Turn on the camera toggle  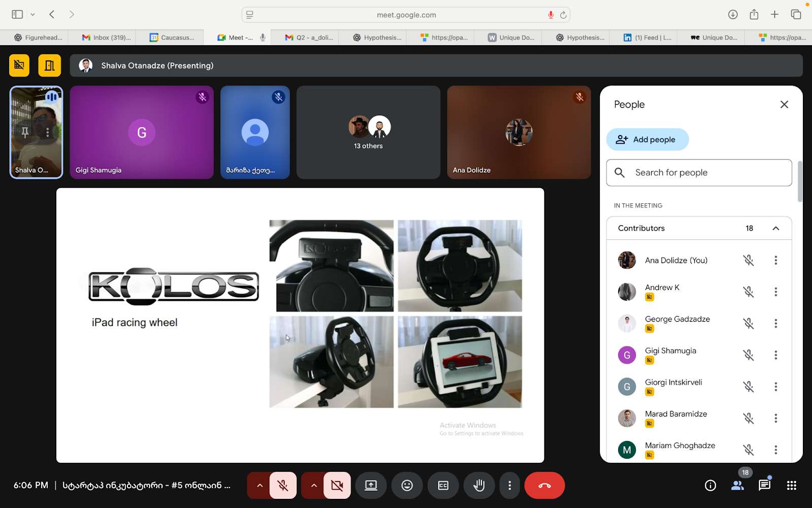[x=337, y=486]
